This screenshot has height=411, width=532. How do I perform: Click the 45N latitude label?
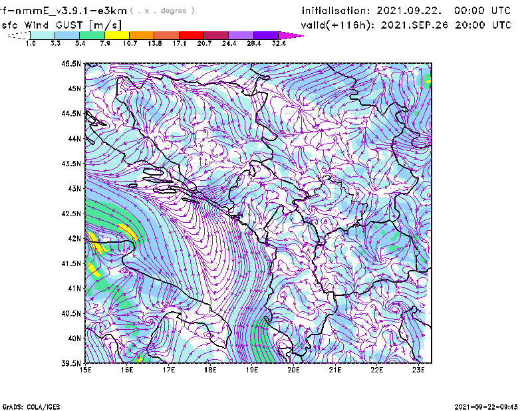[74, 88]
